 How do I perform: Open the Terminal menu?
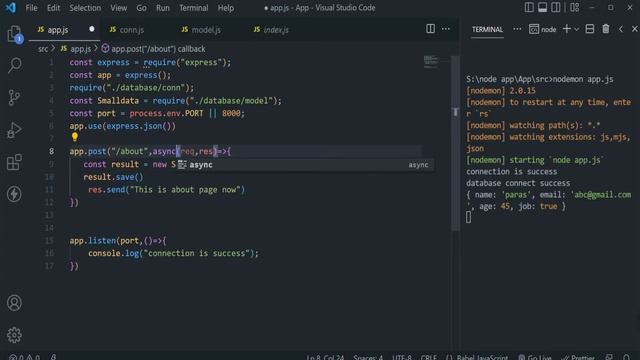[193, 8]
